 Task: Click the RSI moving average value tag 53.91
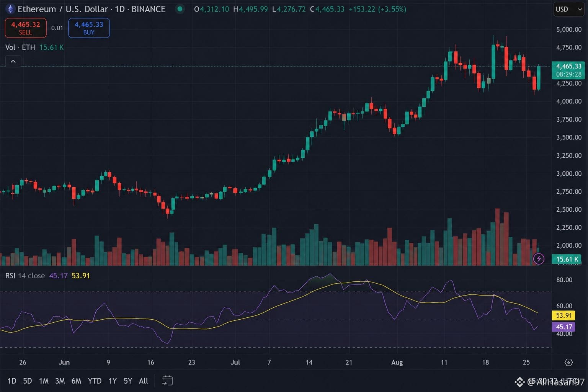[564, 315]
